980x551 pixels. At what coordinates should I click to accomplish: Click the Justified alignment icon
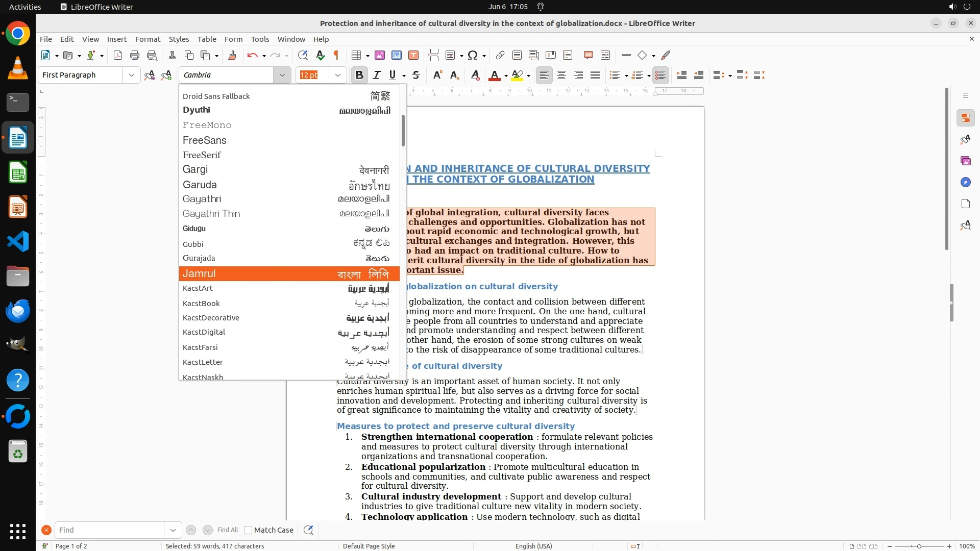tap(595, 75)
